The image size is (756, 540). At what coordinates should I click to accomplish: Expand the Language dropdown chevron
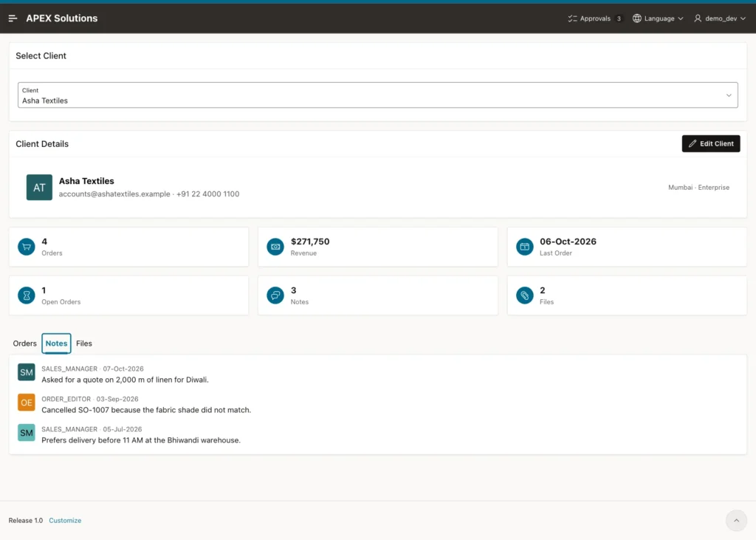click(681, 18)
